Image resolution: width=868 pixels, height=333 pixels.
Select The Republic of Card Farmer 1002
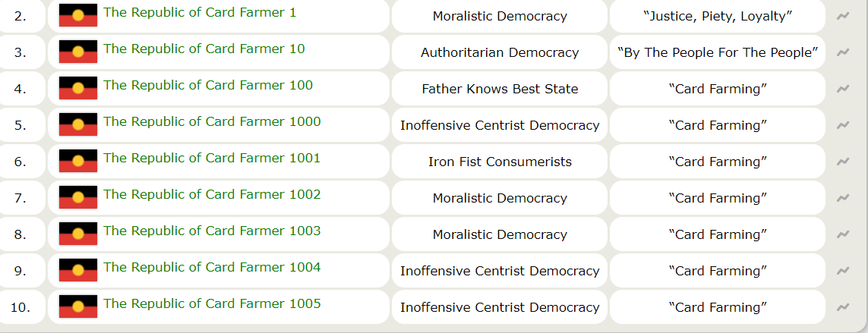(x=212, y=194)
